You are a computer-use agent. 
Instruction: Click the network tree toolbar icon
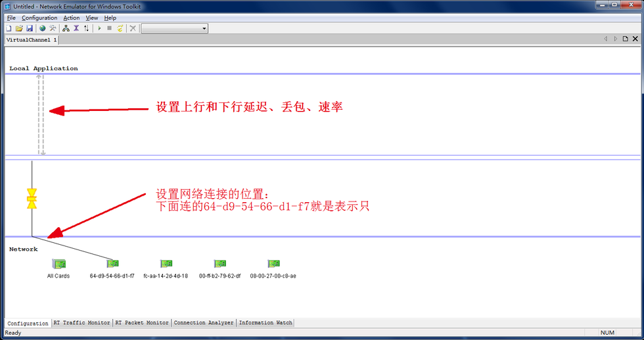tap(66, 28)
